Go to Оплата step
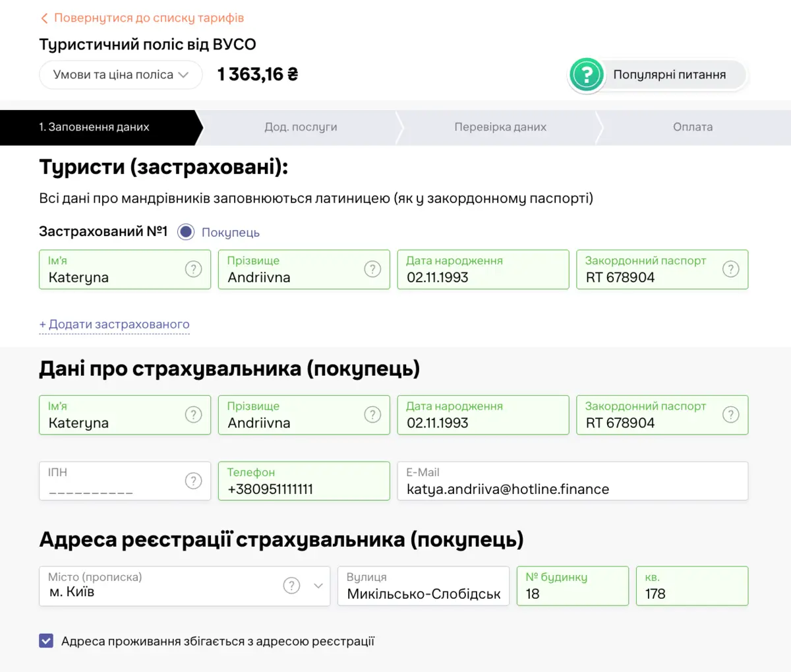Image resolution: width=791 pixels, height=672 pixels. click(x=693, y=127)
